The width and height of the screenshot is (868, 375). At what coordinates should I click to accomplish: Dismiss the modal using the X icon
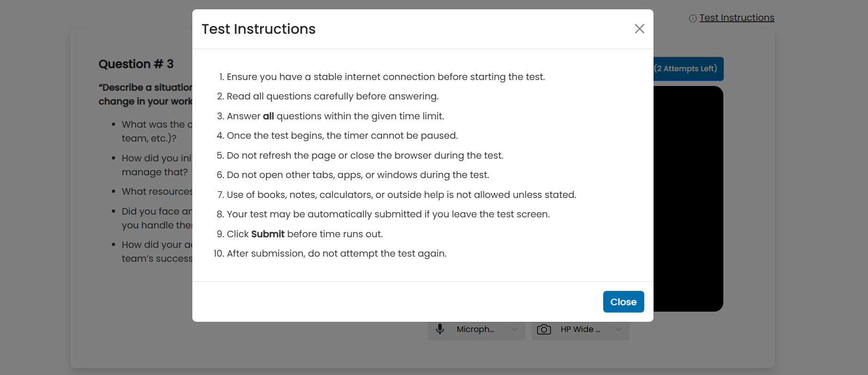[x=639, y=29]
